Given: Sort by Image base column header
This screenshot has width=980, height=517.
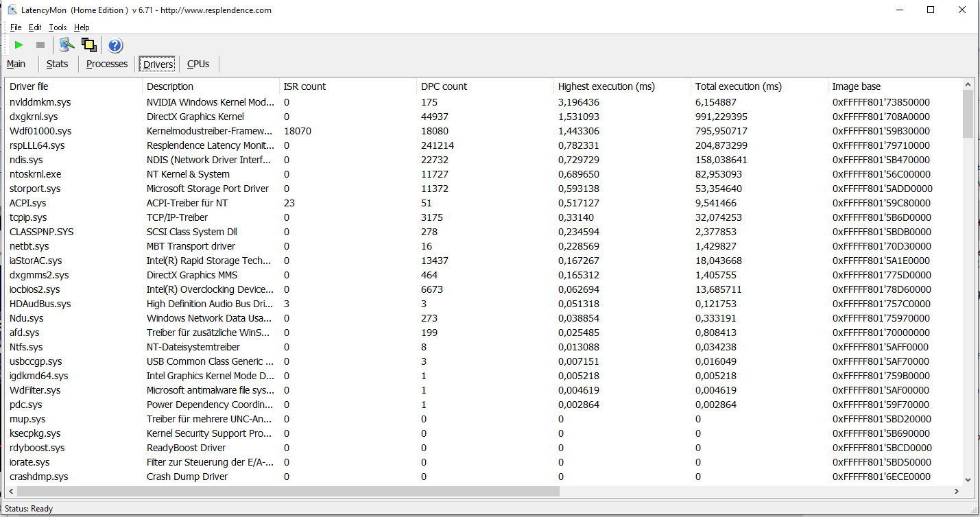Looking at the screenshot, I should [895, 86].
